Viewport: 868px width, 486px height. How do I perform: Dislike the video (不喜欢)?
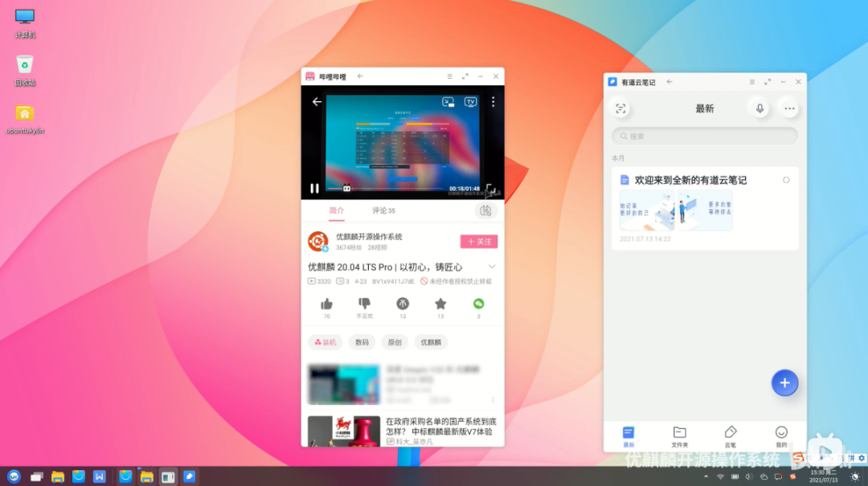pyautogui.click(x=364, y=304)
